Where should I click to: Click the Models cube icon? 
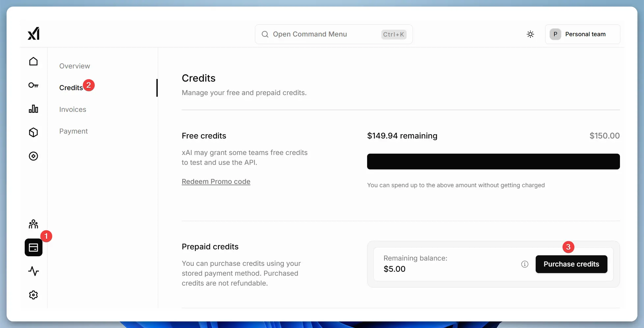(x=33, y=132)
